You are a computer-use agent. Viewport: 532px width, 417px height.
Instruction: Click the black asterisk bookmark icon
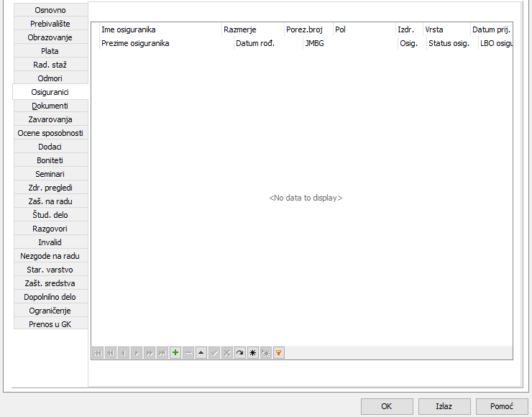[253, 353]
